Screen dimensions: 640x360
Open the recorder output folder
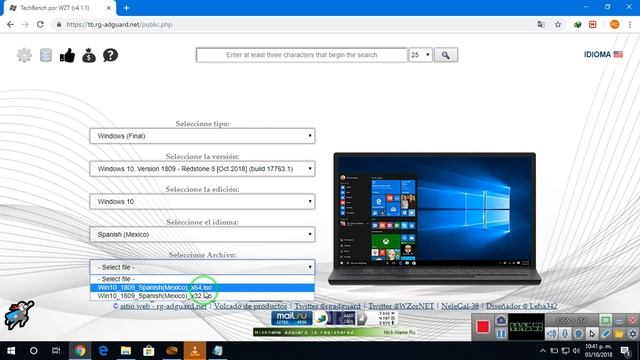coord(619,334)
